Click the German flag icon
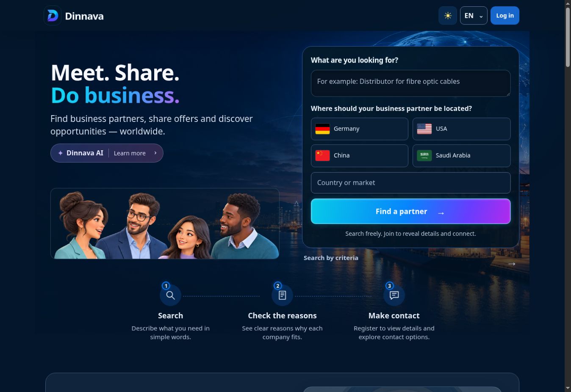Viewport: 571px width, 392px height. [x=322, y=129]
